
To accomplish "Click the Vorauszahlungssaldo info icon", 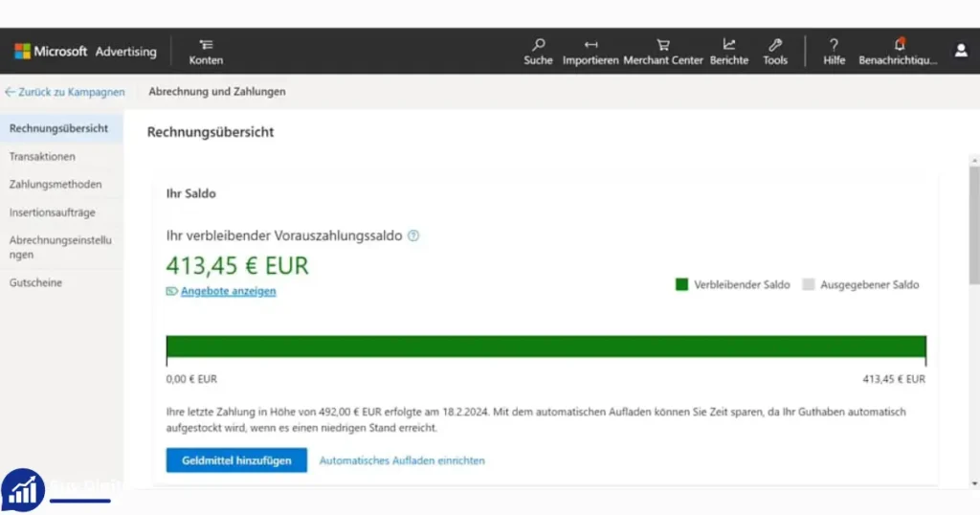I will [413, 235].
